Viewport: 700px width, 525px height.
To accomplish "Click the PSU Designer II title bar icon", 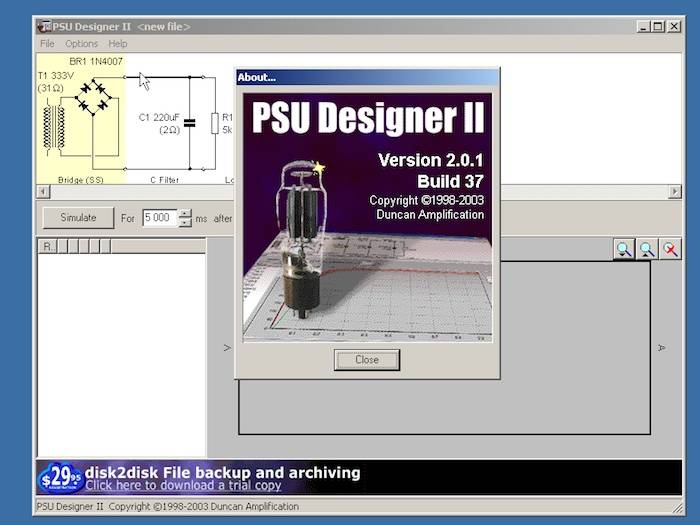I will (44, 27).
